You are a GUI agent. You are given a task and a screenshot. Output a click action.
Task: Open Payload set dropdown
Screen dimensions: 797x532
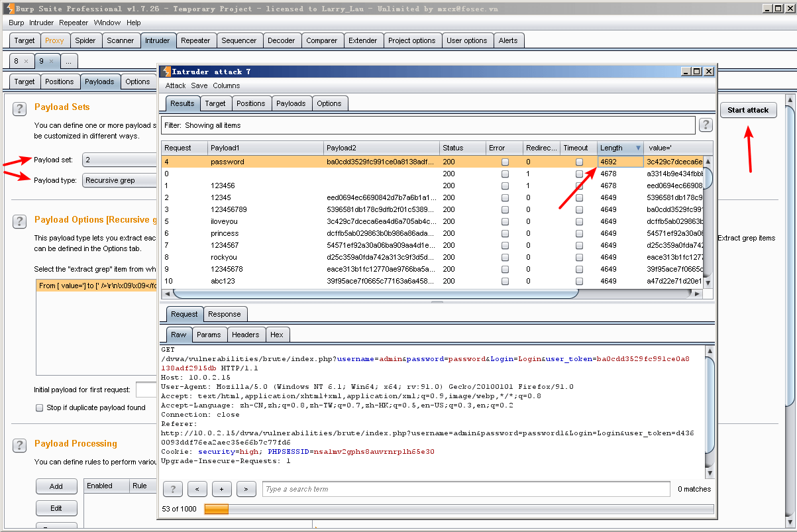pyautogui.click(x=119, y=160)
